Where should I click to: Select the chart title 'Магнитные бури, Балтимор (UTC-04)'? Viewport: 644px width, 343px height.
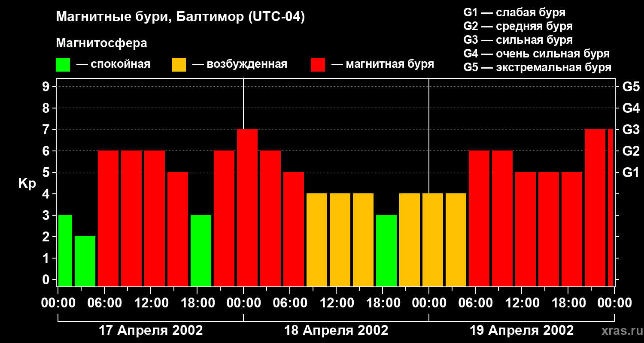click(x=180, y=17)
